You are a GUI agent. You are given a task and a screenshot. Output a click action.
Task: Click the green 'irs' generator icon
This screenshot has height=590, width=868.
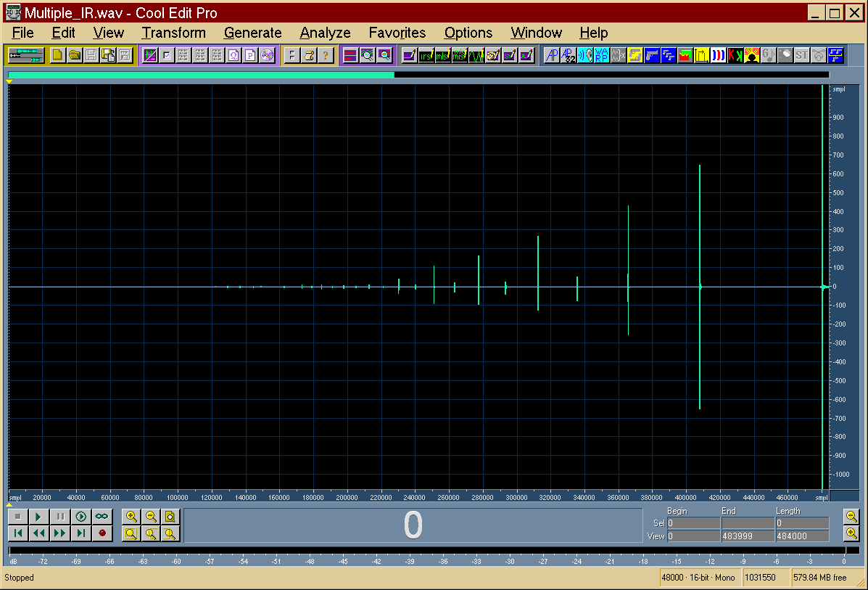tap(426, 55)
